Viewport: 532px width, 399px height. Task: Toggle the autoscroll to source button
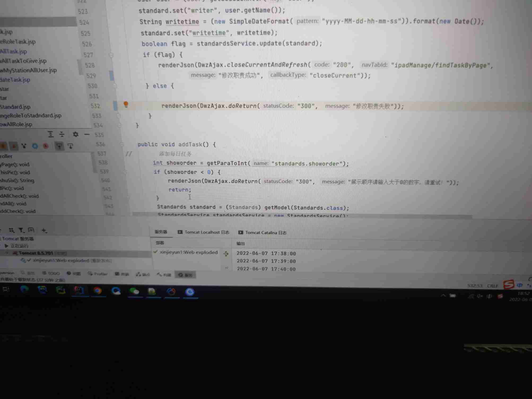(x=59, y=146)
